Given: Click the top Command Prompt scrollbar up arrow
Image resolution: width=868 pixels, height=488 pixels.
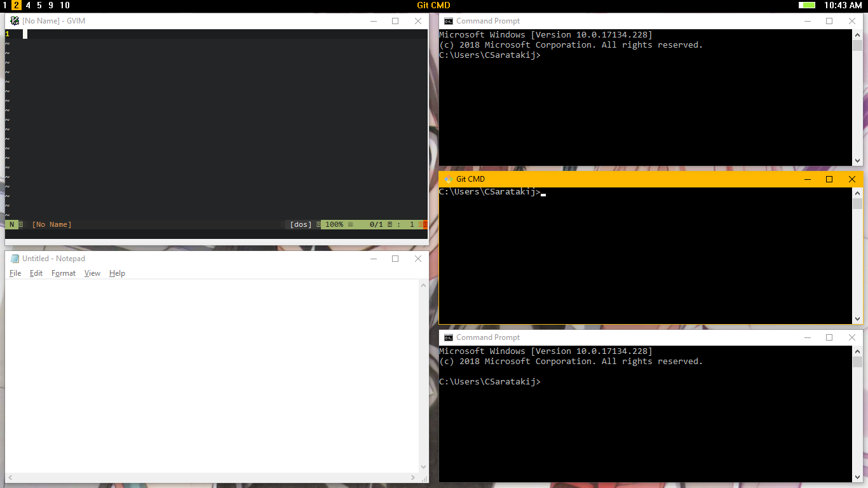Looking at the screenshot, I should [x=858, y=34].
